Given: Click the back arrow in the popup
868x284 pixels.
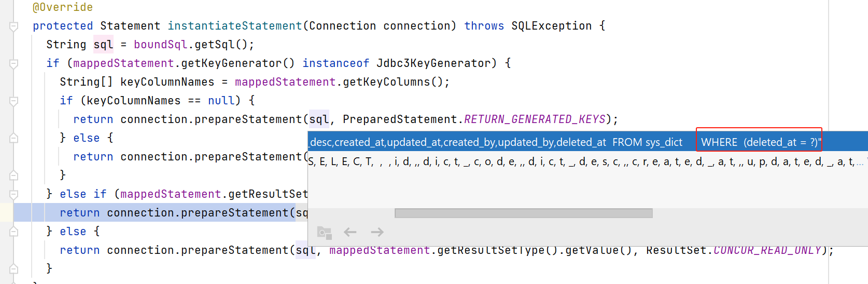Looking at the screenshot, I should [x=351, y=232].
